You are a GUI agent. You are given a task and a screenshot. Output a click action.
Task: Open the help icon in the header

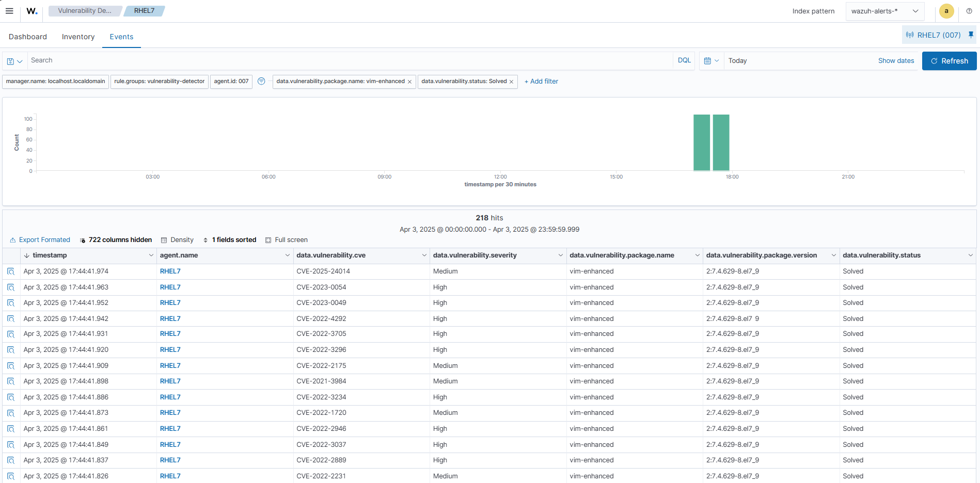pos(969,11)
